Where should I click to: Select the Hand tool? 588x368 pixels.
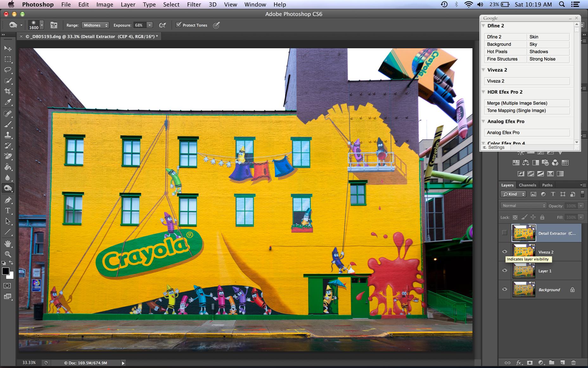click(x=8, y=243)
